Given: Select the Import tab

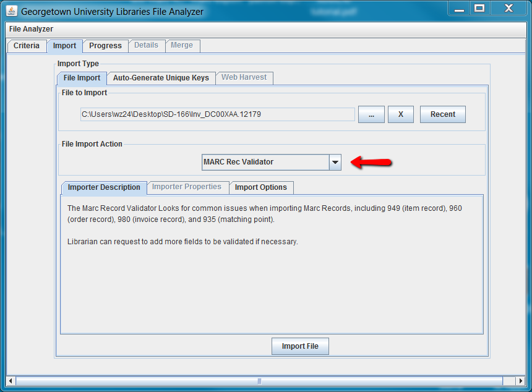Looking at the screenshot, I should [x=64, y=46].
